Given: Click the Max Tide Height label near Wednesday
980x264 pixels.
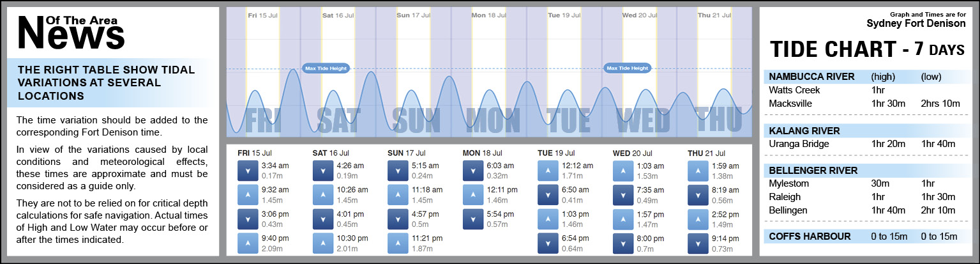Looking at the screenshot, I should (626, 68).
